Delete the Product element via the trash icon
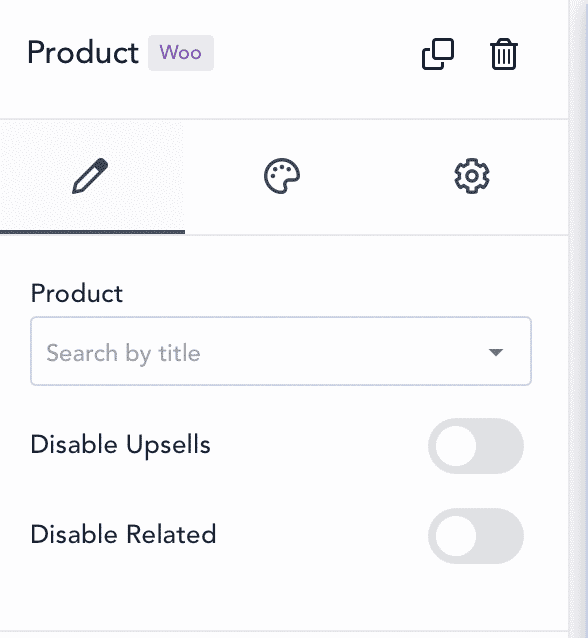Screen dimensions: 588x638 pyautogui.click(x=504, y=54)
